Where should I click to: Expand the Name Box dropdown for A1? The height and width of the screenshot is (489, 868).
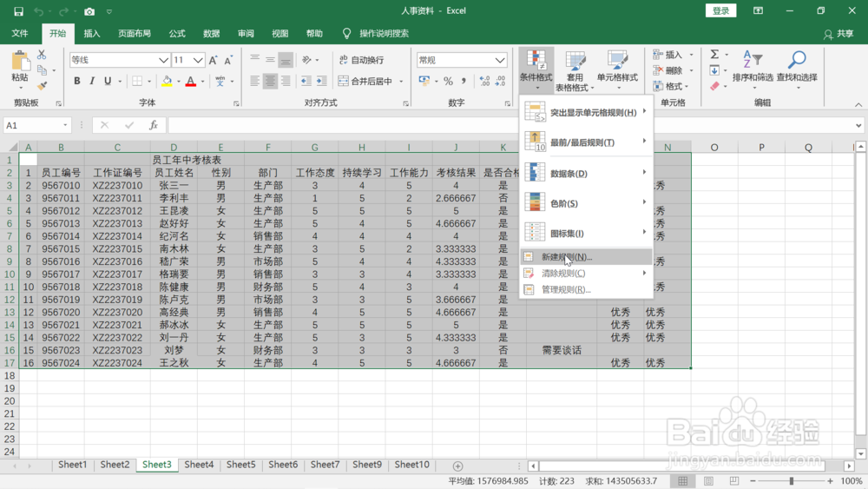65,125
